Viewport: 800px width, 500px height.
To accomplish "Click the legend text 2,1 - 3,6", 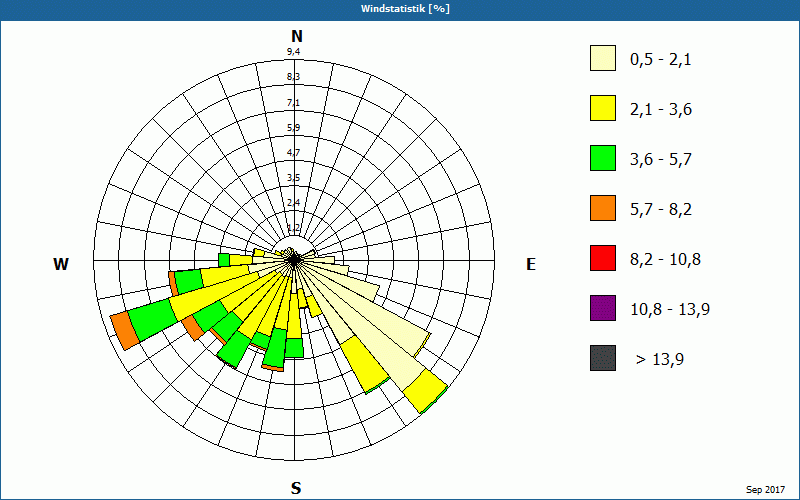I will pos(661,110).
